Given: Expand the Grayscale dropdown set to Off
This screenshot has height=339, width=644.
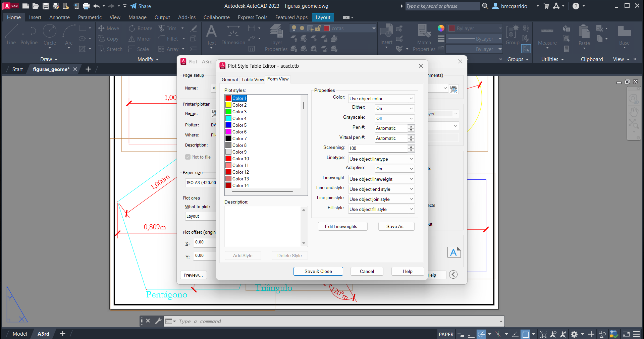Looking at the screenshot, I should [x=394, y=118].
